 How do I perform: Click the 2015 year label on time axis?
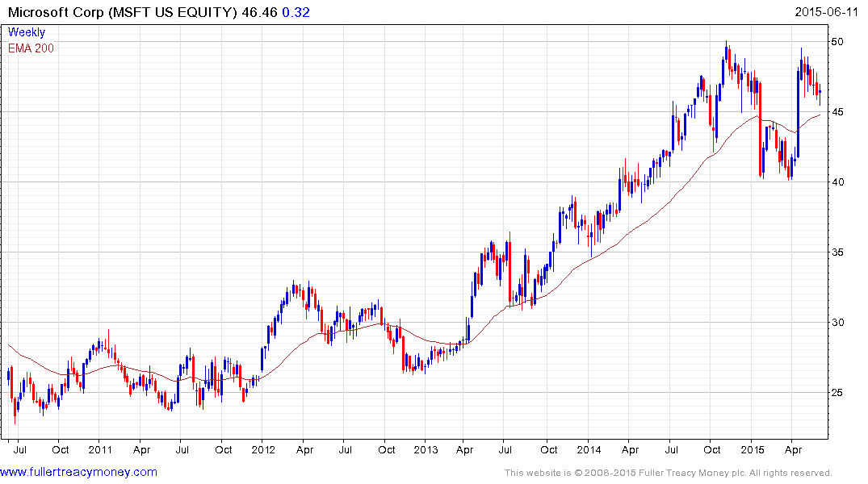pos(752,449)
